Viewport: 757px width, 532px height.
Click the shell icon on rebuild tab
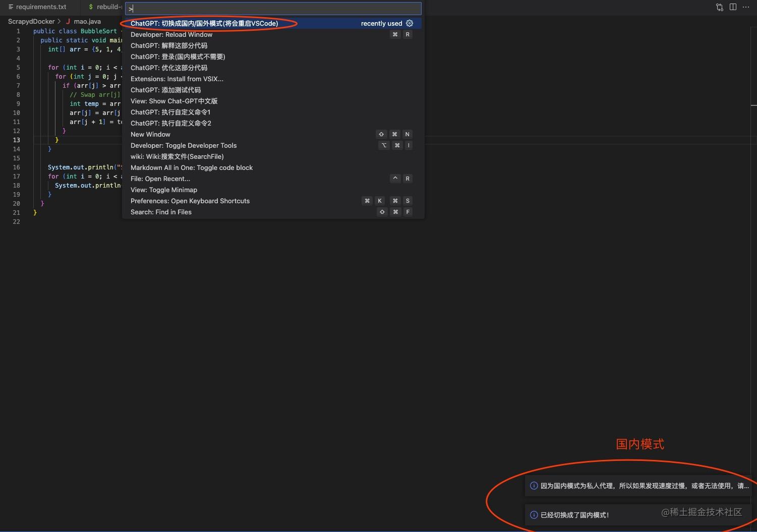91,7
